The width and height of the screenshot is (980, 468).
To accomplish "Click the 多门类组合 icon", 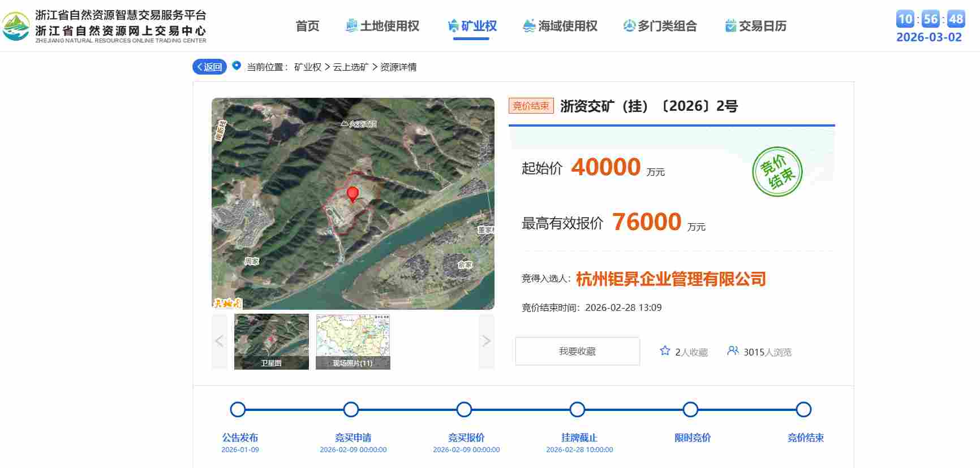I will pos(629,26).
